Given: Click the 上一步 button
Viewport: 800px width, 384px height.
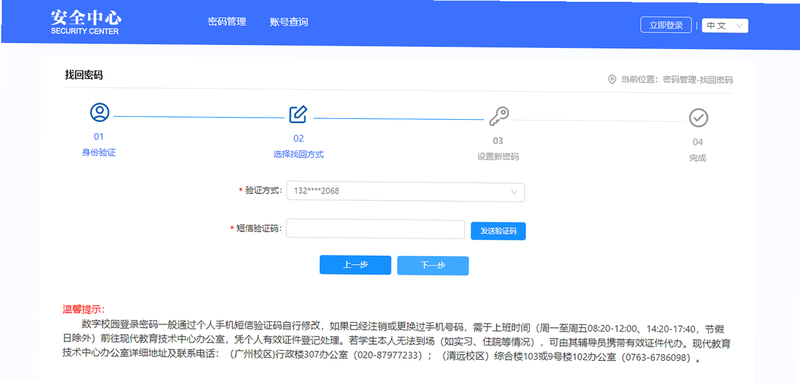Looking at the screenshot, I should pos(355,265).
